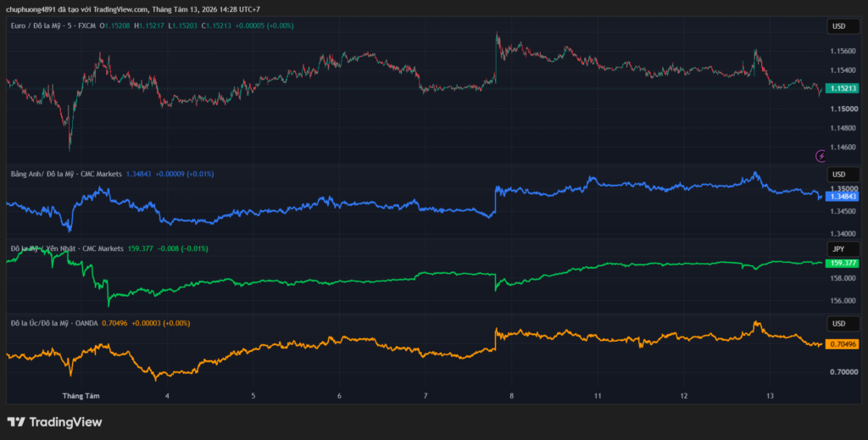868x440 pixels.
Task: Click the blue 1.34843 last price label
Action: click(842, 196)
